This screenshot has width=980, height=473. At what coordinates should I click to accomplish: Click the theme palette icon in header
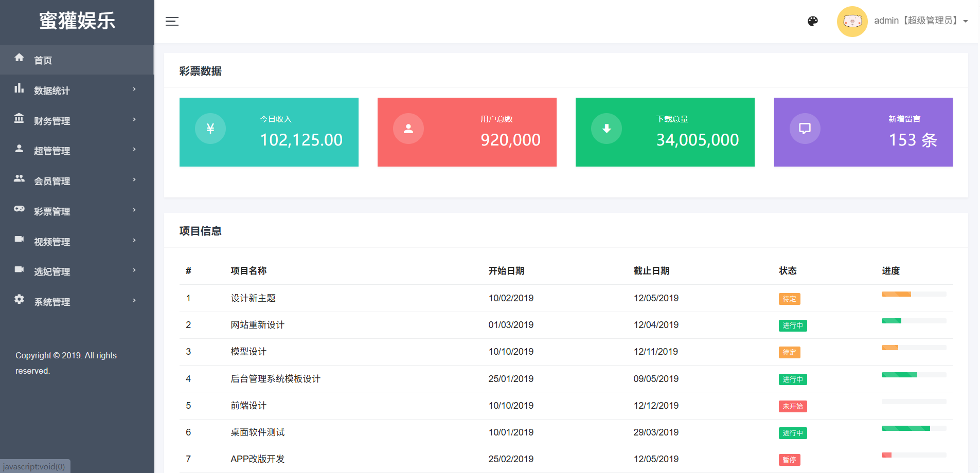tap(813, 21)
